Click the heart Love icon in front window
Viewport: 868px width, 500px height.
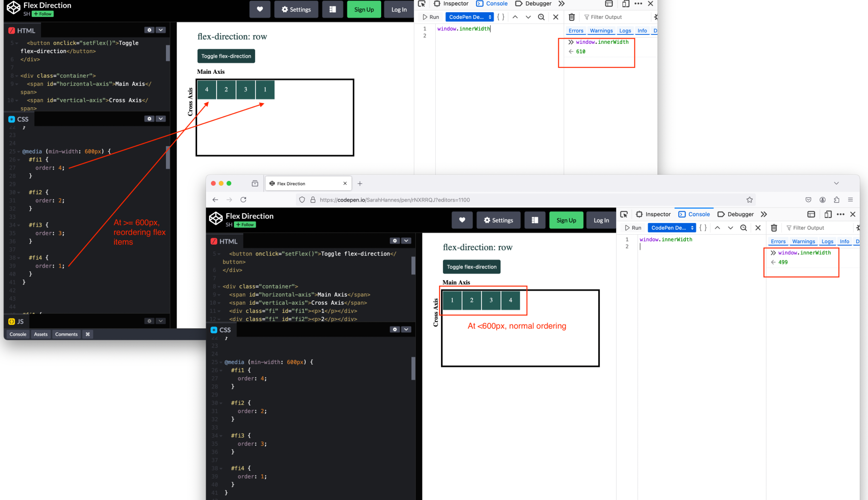coord(462,220)
